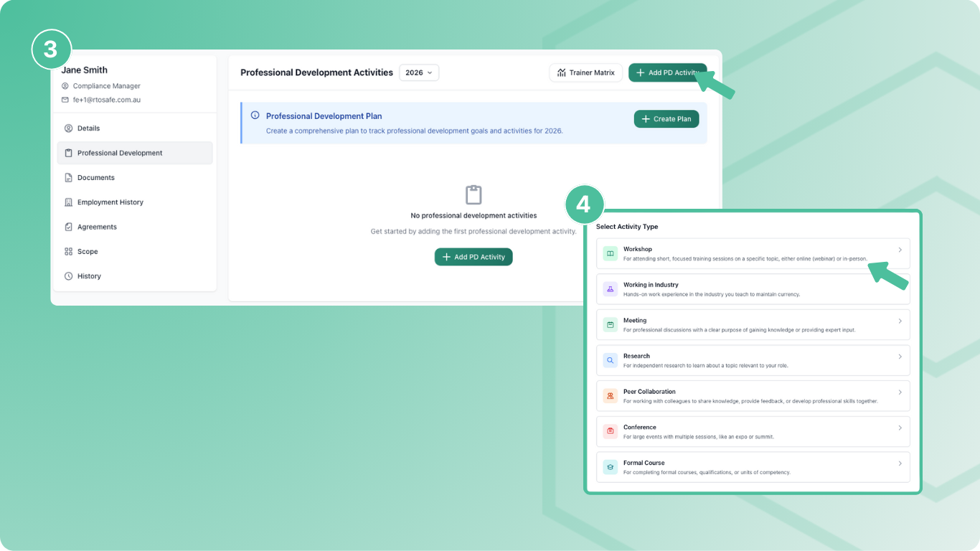Click the Conference activity icon
Screen dimensions: 980x551
pos(610,431)
